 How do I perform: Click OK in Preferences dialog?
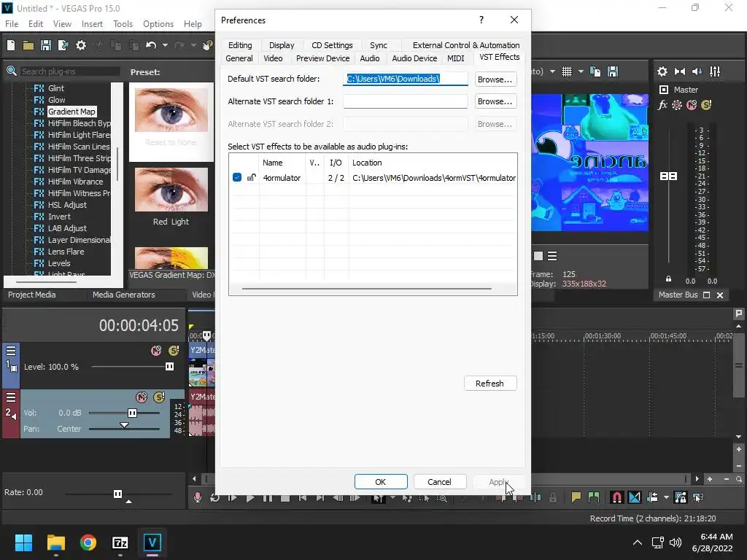pyautogui.click(x=381, y=482)
